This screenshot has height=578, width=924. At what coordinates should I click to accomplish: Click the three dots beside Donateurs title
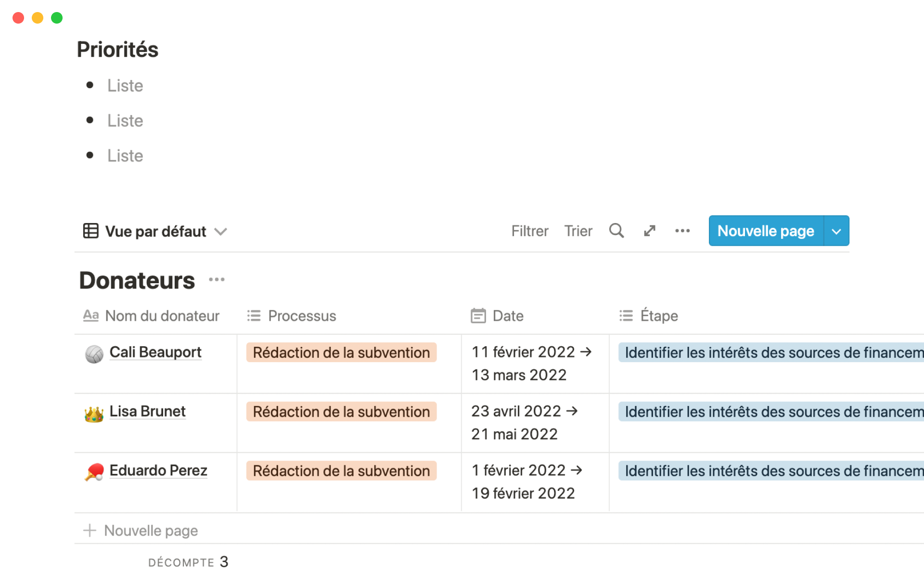pyautogui.click(x=217, y=280)
